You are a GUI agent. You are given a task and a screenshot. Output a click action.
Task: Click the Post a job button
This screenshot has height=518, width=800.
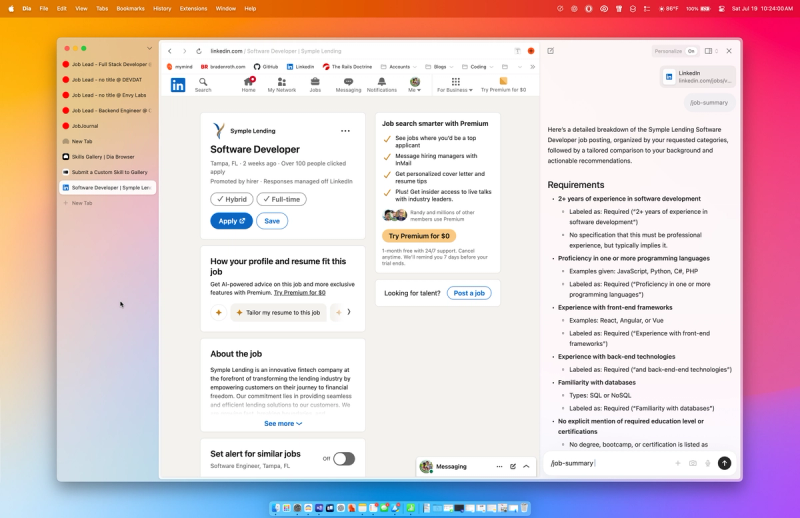[469, 293]
